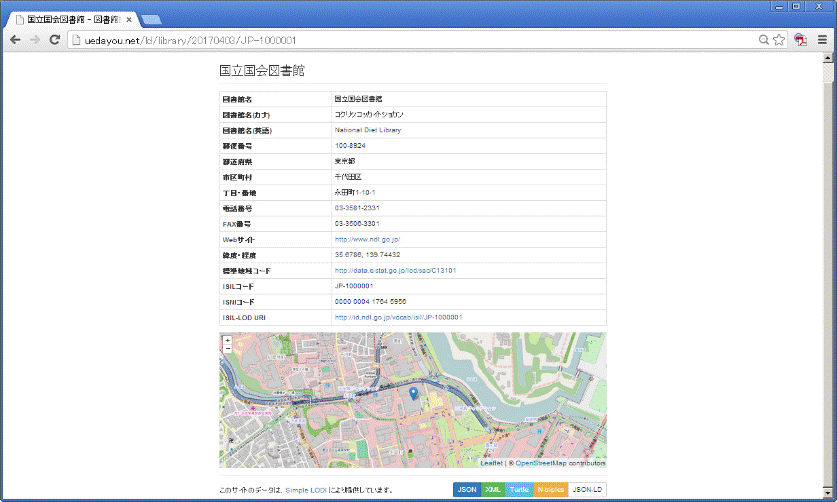Close the 国立国会図書館 tab
The image size is (837, 502).
coord(129,20)
